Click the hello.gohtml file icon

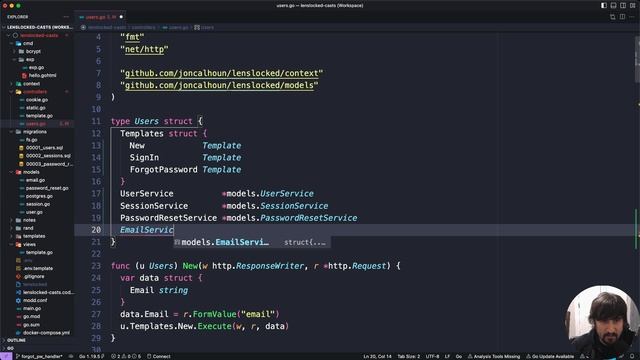[x=24, y=76]
